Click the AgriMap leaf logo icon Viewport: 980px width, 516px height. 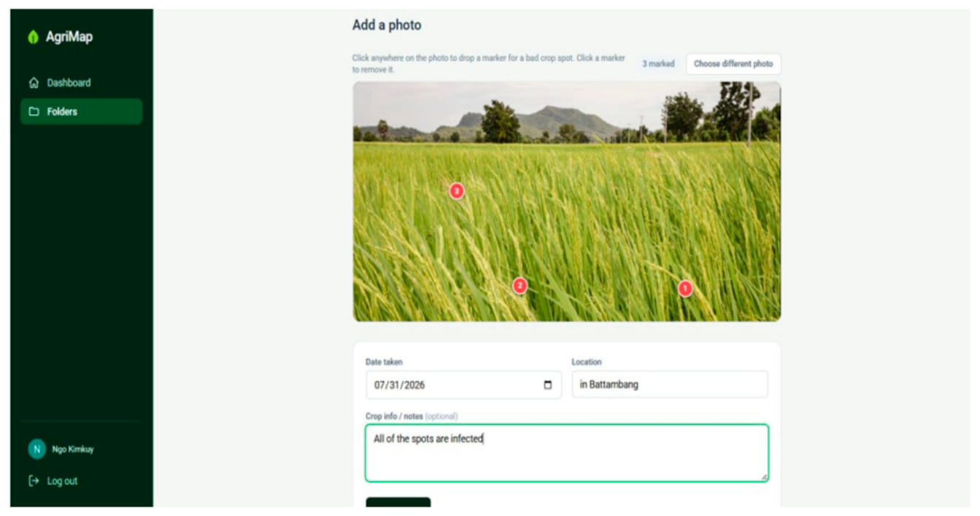tap(33, 37)
